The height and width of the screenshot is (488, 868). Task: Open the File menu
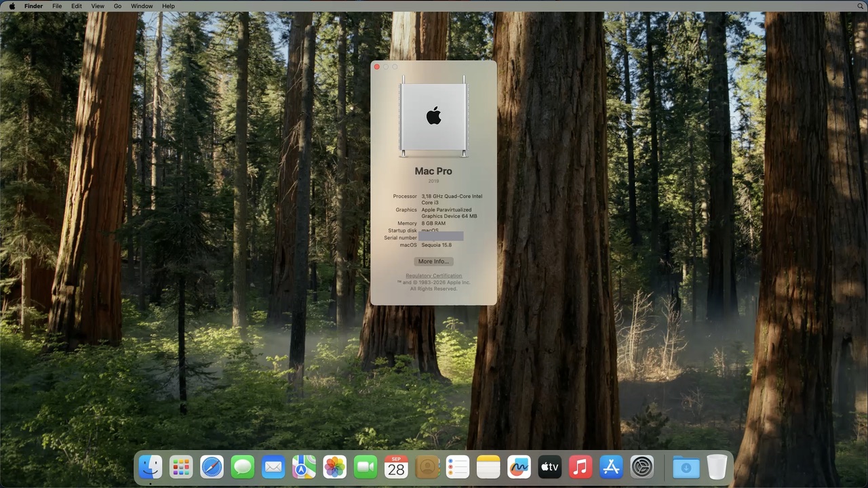point(57,6)
